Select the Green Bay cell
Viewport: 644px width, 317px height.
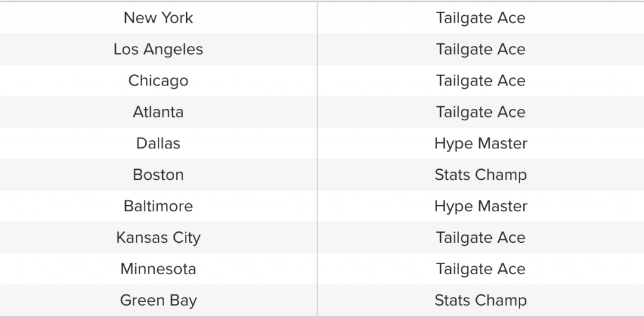point(158,301)
